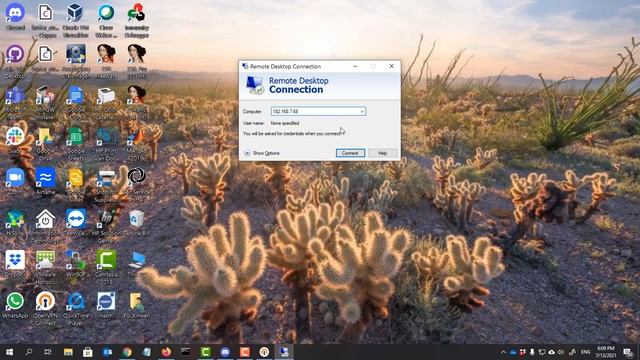Open Task View from the taskbar
Image resolution: width=640 pixels, height=360 pixels.
tap(48, 352)
